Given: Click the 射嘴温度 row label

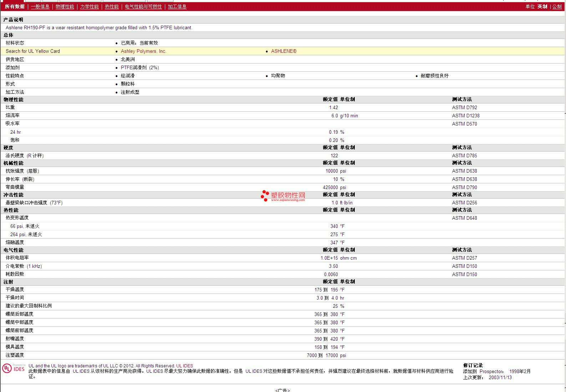Looking at the screenshot, I should pos(15,338).
